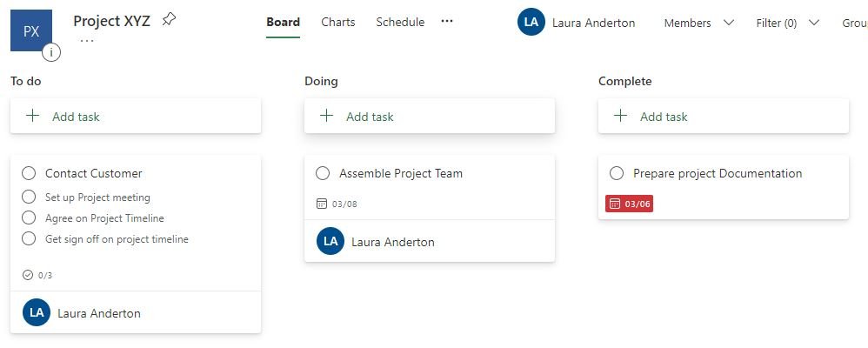Viewport: 868px width, 348px height.
Task: Check off Set up Project meeting
Action: coord(29,197)
